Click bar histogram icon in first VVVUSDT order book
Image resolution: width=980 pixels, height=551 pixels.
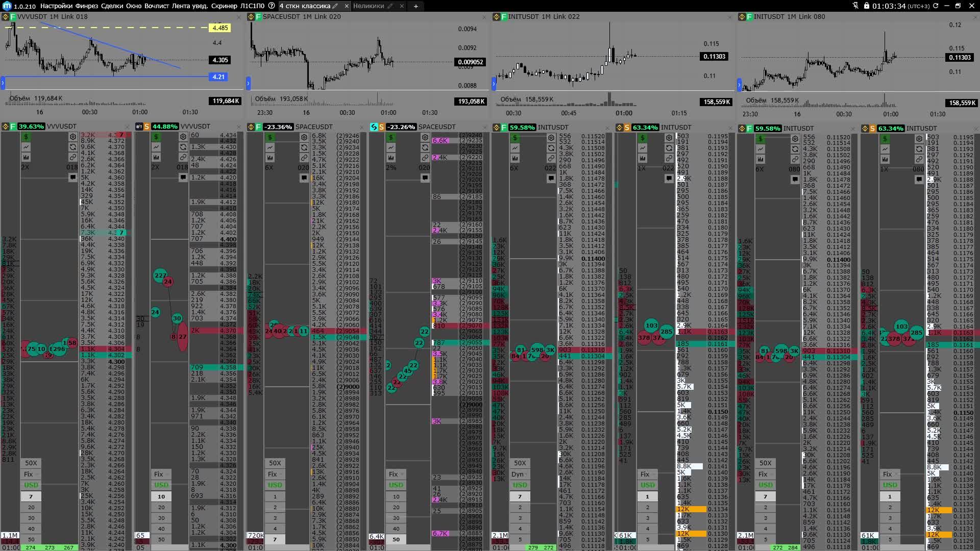pyautogui.click(x=26, y=157)
